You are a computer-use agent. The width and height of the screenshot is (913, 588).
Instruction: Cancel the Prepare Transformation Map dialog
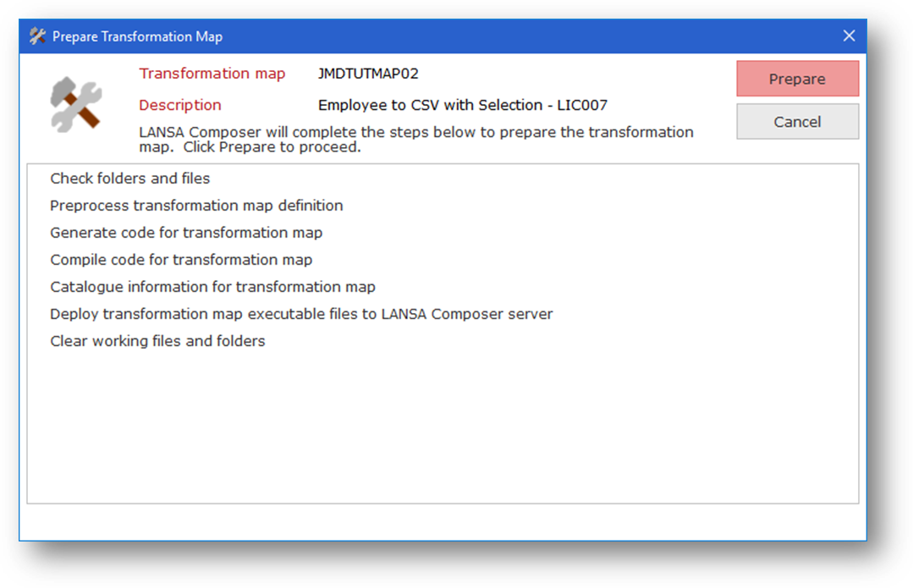[797, 122]
